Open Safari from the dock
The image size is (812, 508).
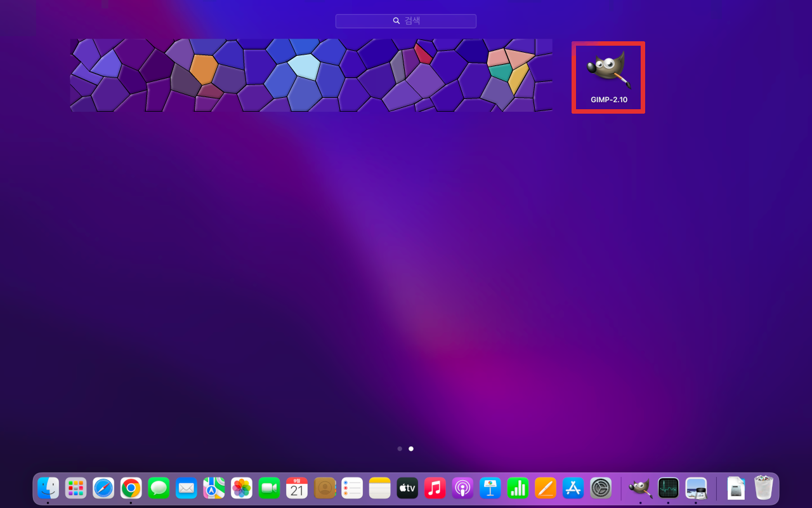click(x=103, y=488)
